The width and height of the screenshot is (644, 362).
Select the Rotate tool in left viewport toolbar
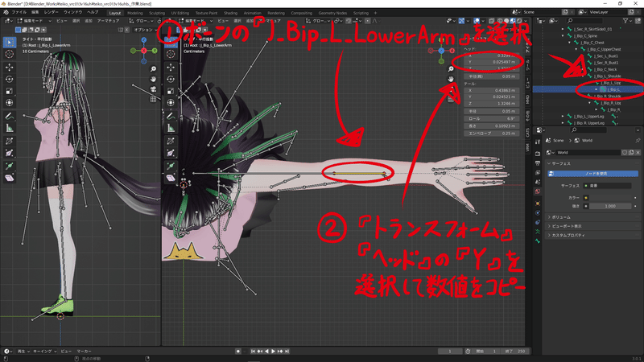click(10, 79)
